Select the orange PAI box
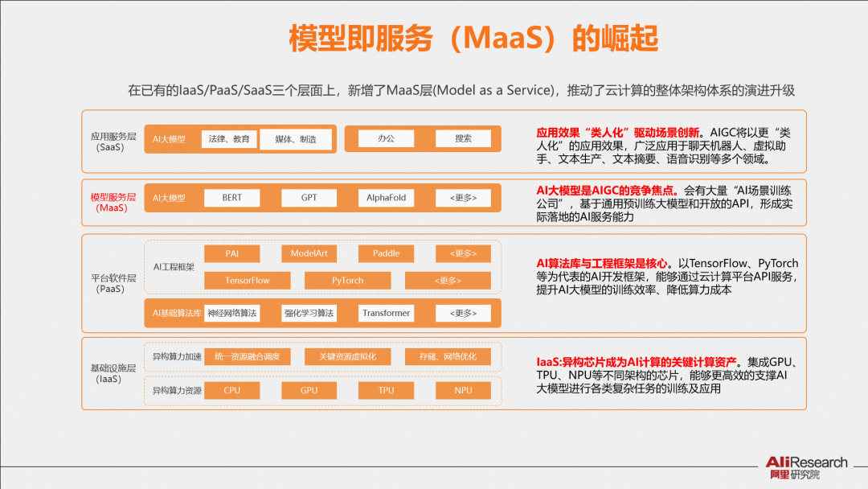Viewport: 868px width, 489px height. click(232, 253)
